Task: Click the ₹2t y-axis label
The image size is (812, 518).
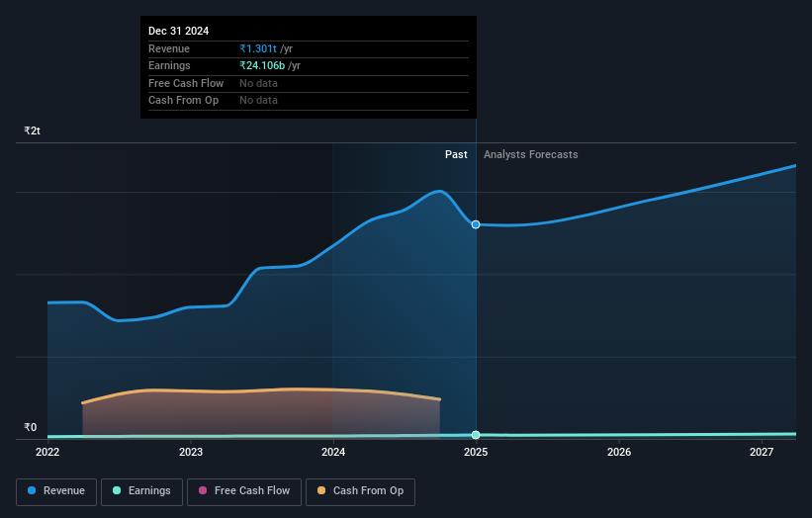Action: click(x=32, y=130)
